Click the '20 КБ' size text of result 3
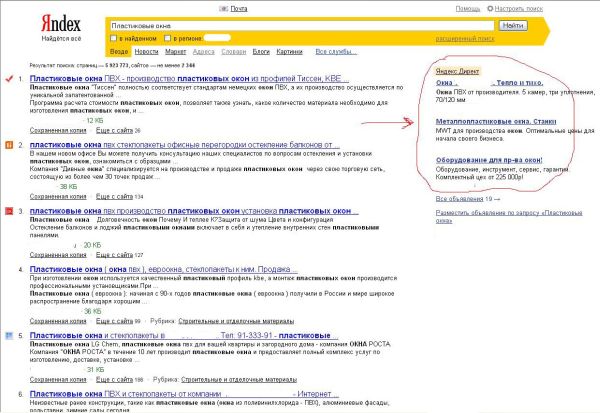The height and width of the screenshot is (413, 600). [92, 245]
